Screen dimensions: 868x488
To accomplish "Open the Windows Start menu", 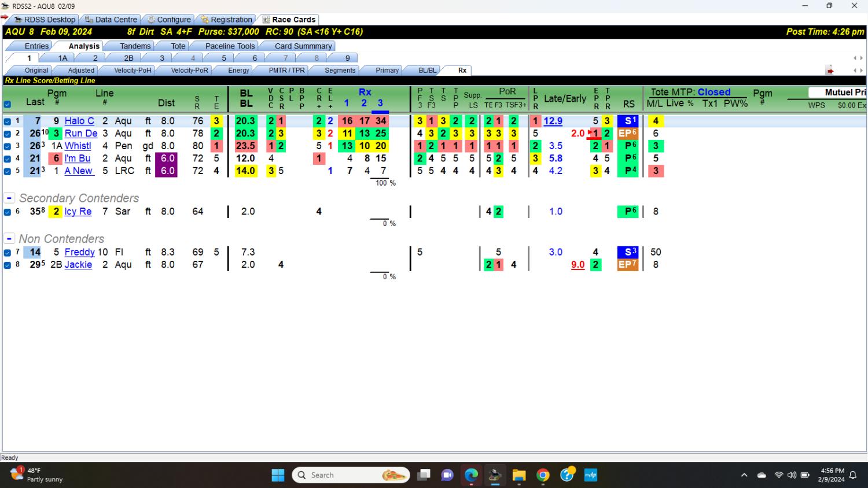I will pyautogui.click(x=278, y=475).
